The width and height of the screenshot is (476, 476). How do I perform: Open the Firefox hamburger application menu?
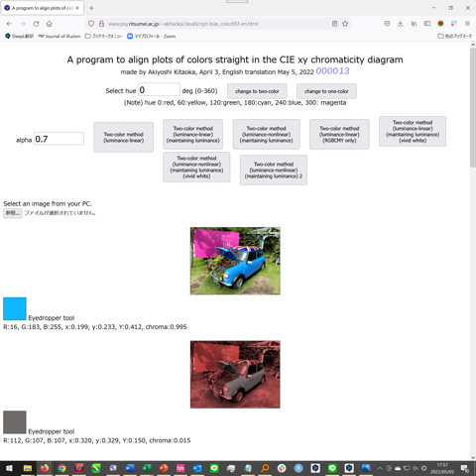point(467,24)
